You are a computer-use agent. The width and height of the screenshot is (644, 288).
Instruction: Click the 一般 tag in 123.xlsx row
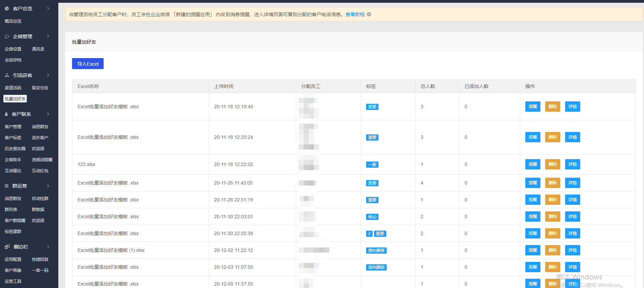372,165
